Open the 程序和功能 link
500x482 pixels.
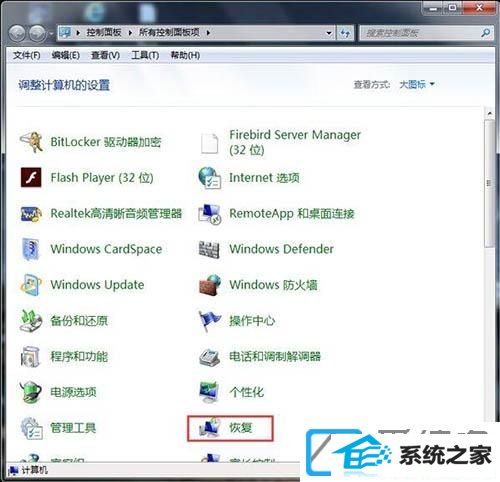click(79, 357)
